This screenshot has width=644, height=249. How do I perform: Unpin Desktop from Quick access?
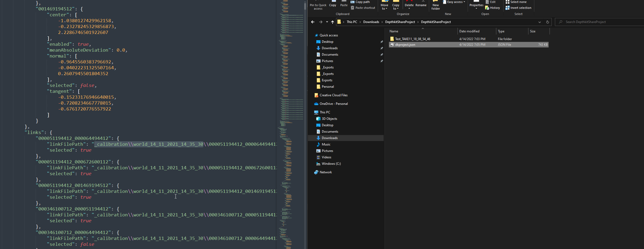coord(382,42)
